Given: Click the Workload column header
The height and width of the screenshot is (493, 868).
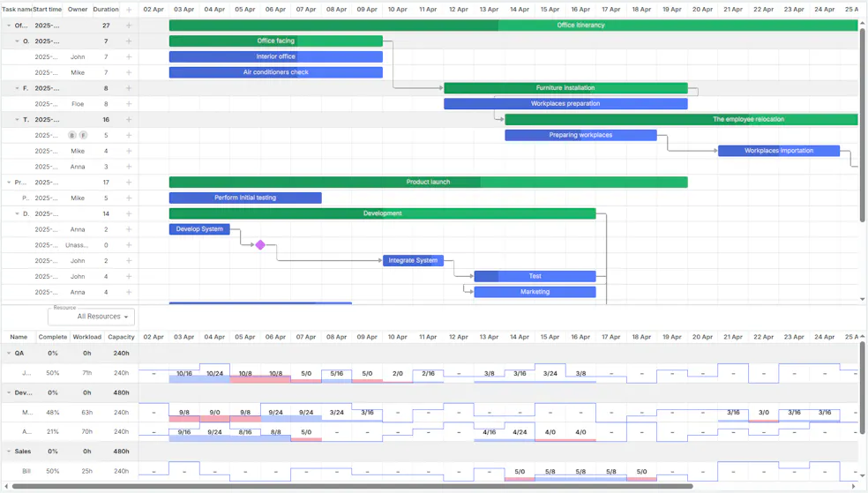Looking at the screenshot, I should (x=87, y=337).
